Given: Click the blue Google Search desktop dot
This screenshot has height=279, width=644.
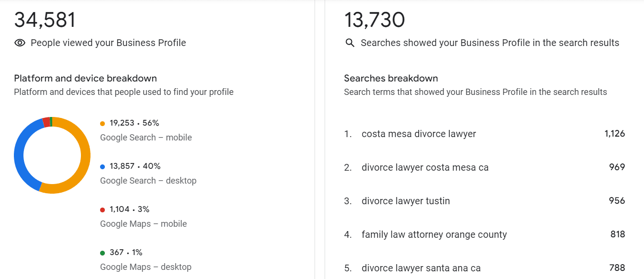Looking at the screenshot, I should click(x=102, y=167).
